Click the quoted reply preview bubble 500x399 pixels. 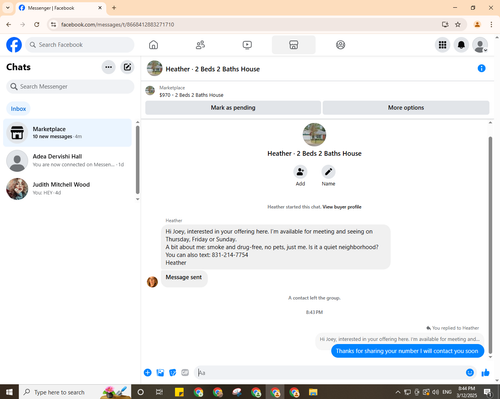point(399,339)
